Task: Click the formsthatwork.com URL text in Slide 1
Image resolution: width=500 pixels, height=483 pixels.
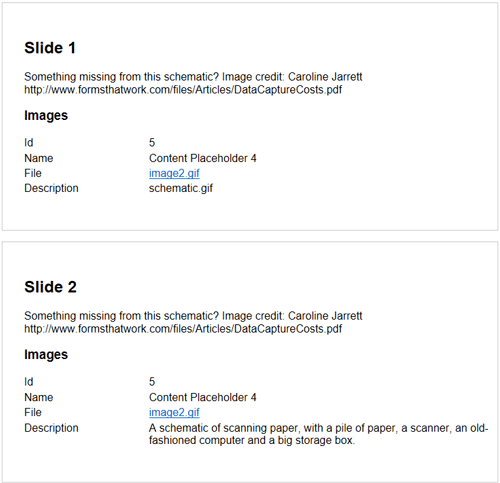Action: click(183, 90)
